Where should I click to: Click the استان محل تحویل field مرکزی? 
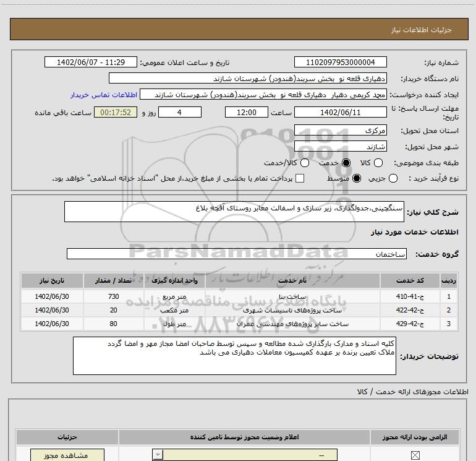(x=340, y=131)
